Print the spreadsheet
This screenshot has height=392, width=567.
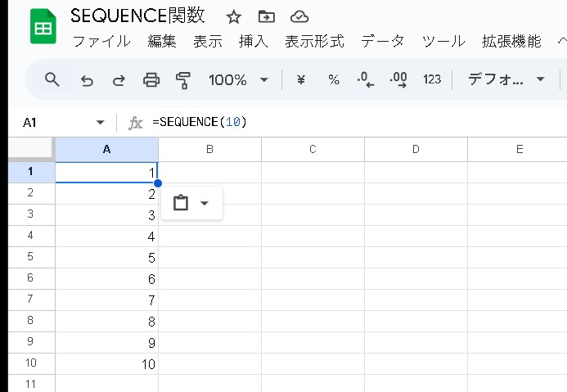[151, 79]
